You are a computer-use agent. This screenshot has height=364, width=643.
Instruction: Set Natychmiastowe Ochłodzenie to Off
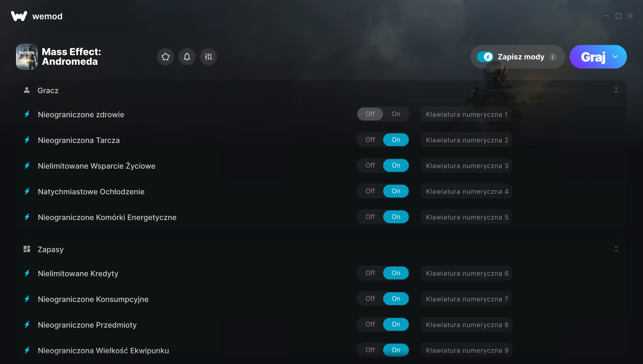[370, 191]
